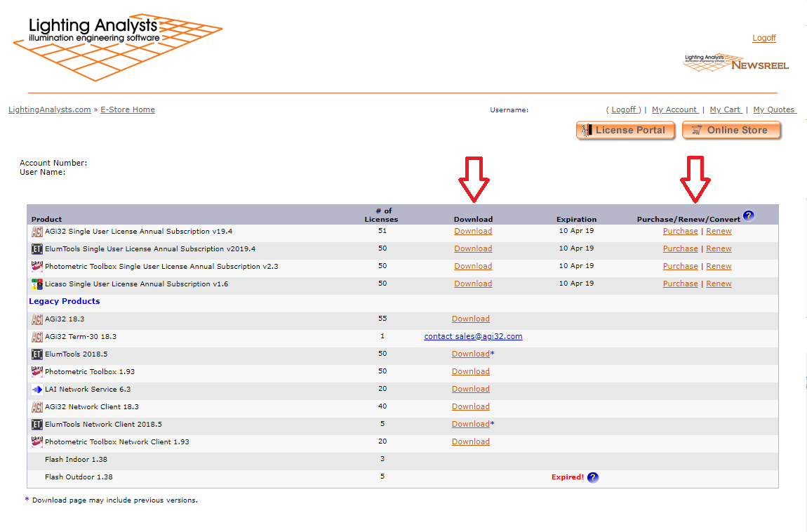The height and width of the screenshot is (532, 807).
Task: Open the License Portal button
Action: [625, 130]
